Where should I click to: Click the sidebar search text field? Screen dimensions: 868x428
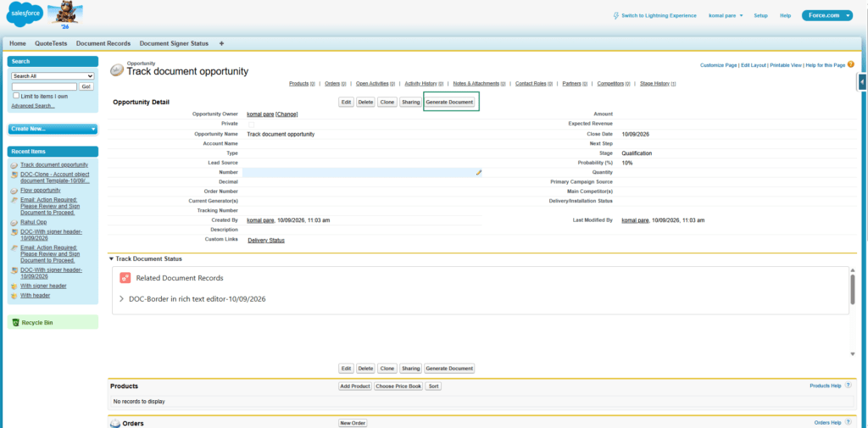pyautogui.click(x=44, y=87)
